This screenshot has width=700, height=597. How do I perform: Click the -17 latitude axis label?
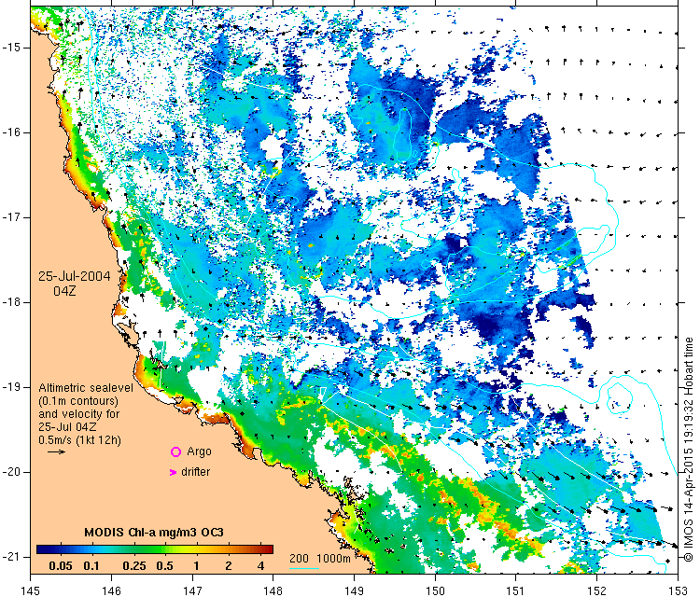(10, 217)
